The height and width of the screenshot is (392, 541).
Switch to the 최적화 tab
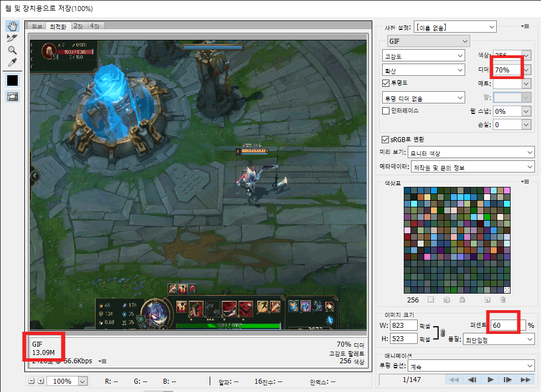[58, 26]
